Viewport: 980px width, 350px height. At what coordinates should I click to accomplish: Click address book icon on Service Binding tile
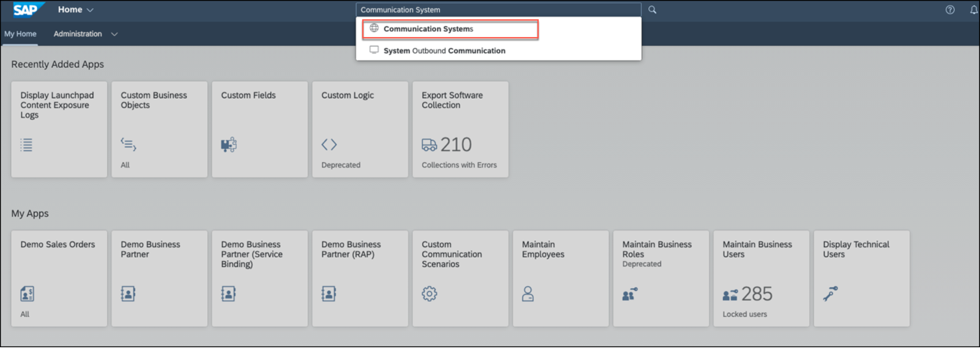228,294
